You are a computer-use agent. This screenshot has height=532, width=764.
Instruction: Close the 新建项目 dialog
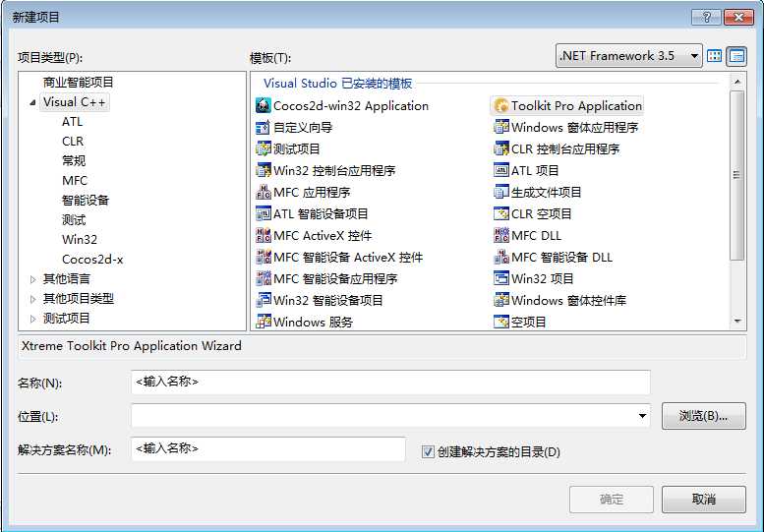click(x=738, y=17)
